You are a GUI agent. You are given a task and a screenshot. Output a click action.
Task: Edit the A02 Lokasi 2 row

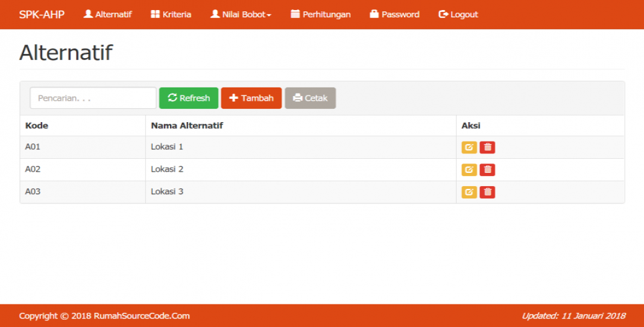pyautogui.click(x=469, y=170)
